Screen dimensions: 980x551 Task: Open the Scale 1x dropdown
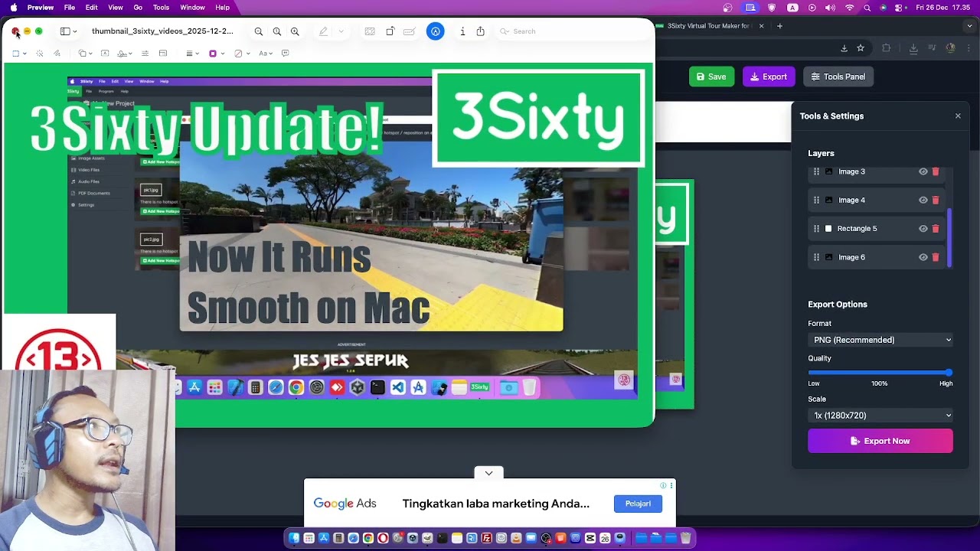pyautogui.click(x=880, y=416)
